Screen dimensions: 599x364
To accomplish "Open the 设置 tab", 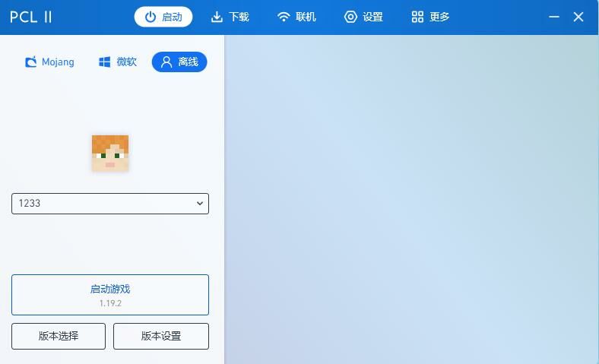I will pyautogui.click(x=363, y=17).
